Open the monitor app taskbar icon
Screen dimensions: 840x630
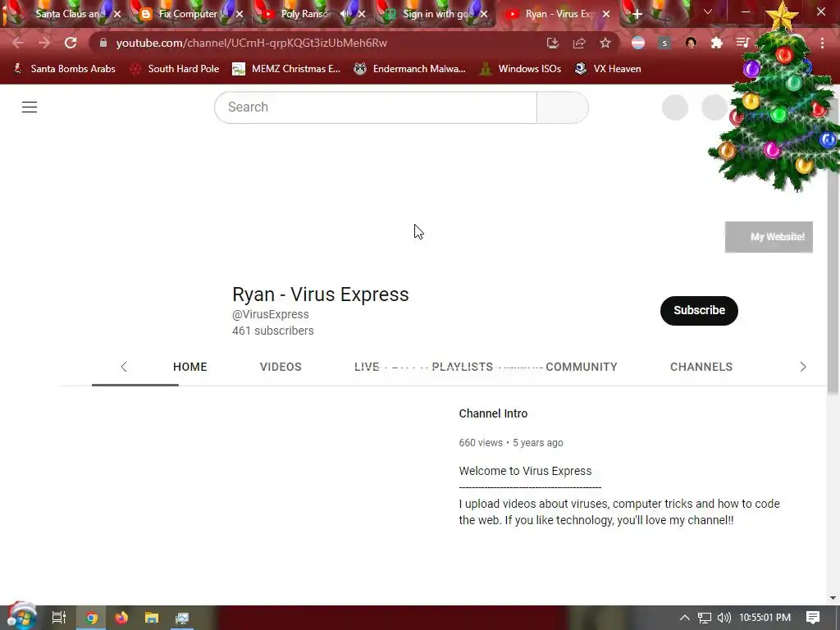[182, 618]
